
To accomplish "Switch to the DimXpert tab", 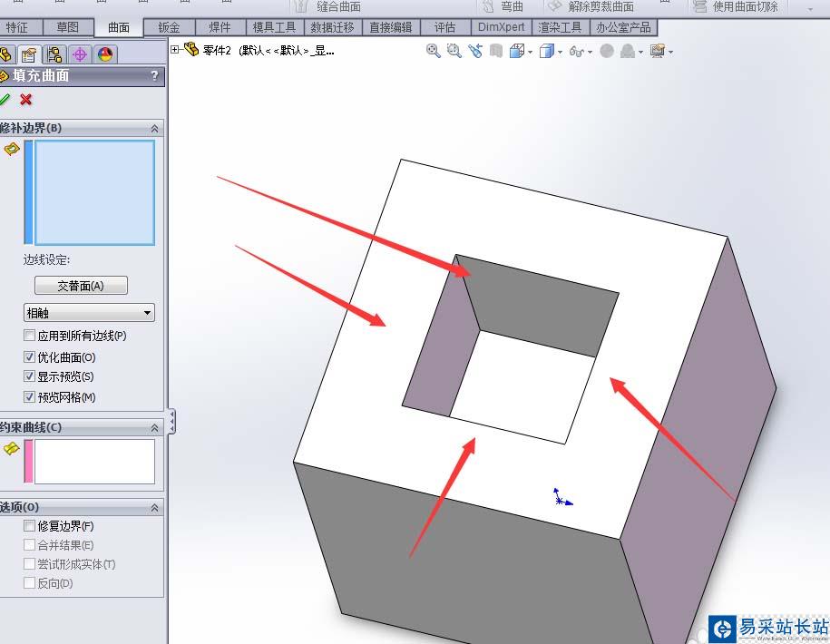I will [x=501, y=27].
